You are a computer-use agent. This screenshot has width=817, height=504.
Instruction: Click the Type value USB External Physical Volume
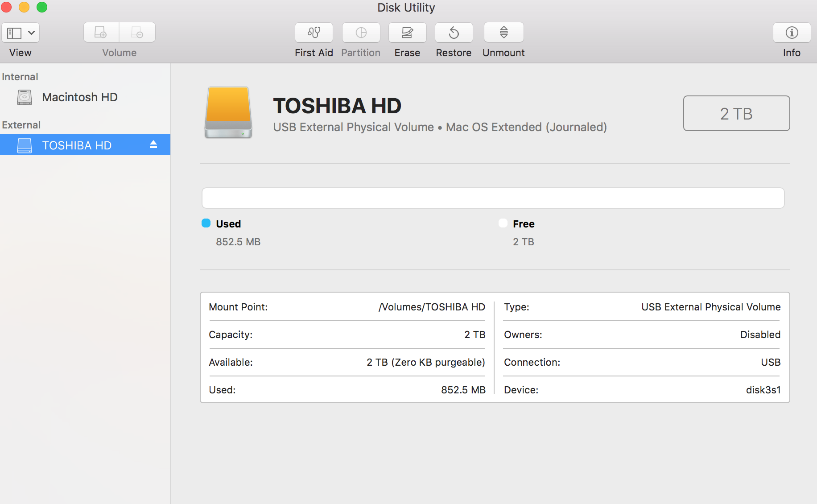(x=711, y=307)
